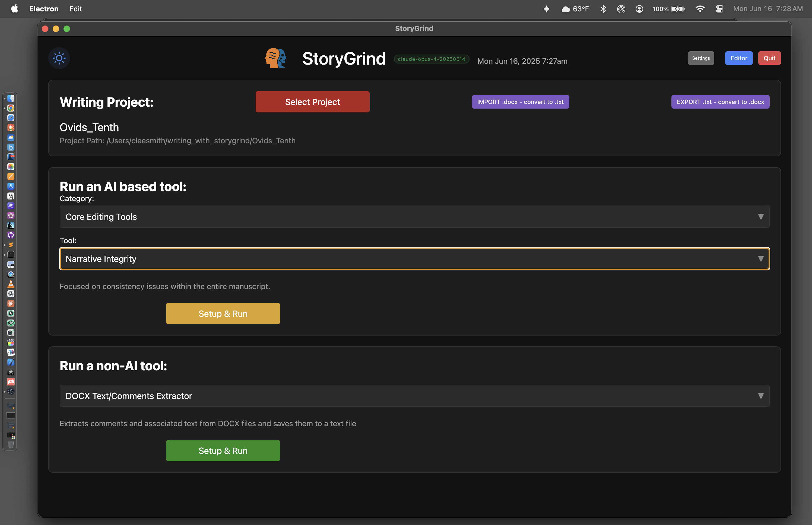Open VLC cone icon in the dock
Viewport: 812px width, 525px height.
11,284
